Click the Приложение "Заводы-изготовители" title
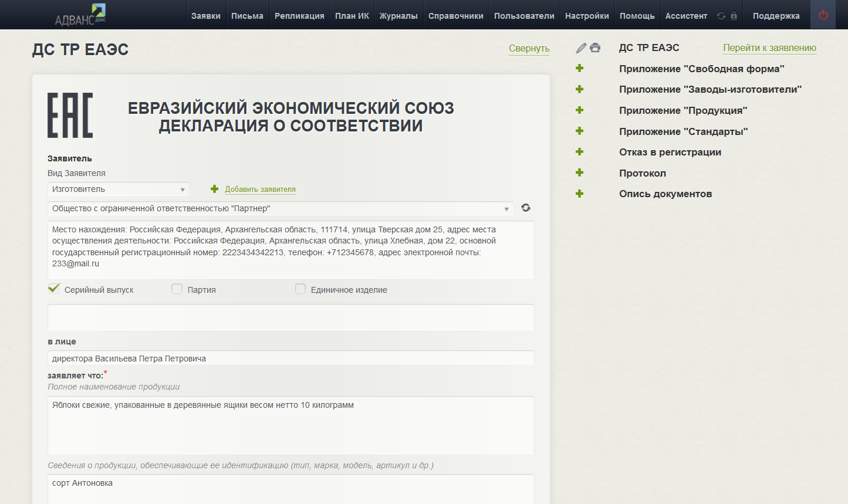Image resolution: width=848 pixels, height=504 pixels. (x=710, y=89)
